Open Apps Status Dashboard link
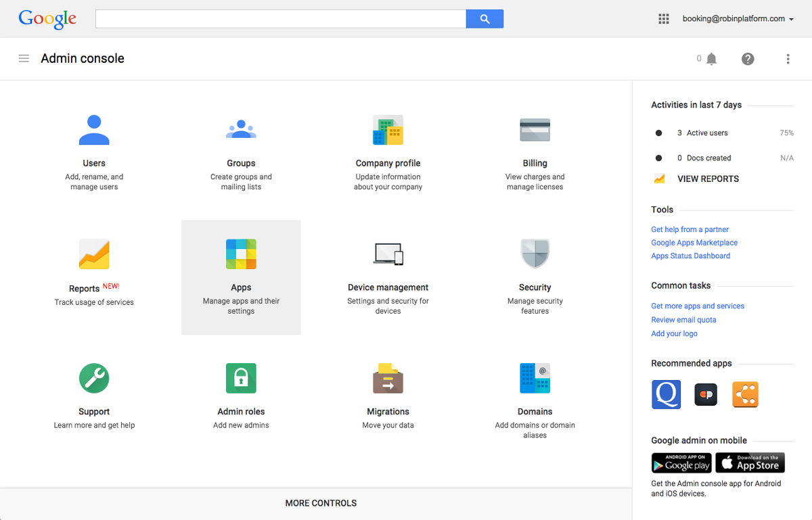The image size is (812, 520). click(690, 256)
